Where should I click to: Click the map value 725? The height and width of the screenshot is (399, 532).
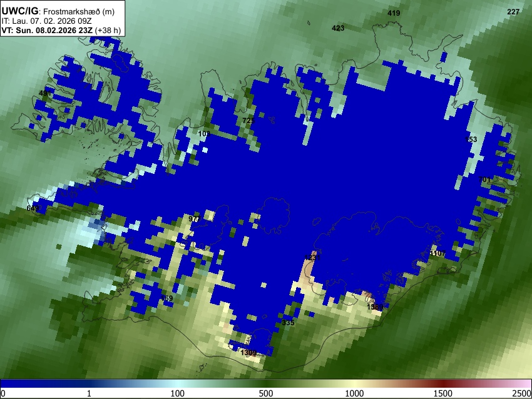click(248, 121)
